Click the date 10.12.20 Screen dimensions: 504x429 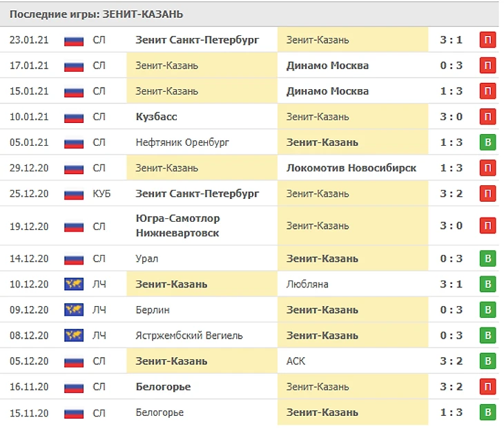[29, 285]
